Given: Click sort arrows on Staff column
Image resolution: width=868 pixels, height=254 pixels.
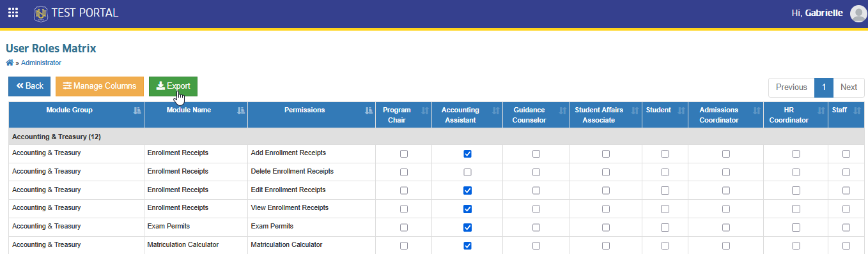Looking at the screenshot, I should tap(857, 111).
